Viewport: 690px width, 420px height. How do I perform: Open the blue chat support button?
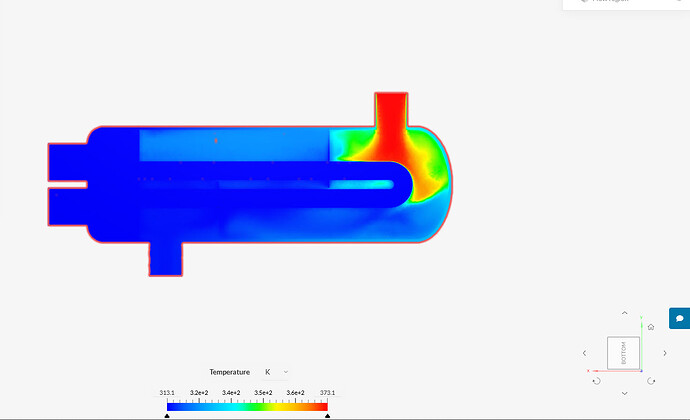click(x=679, y=318)
